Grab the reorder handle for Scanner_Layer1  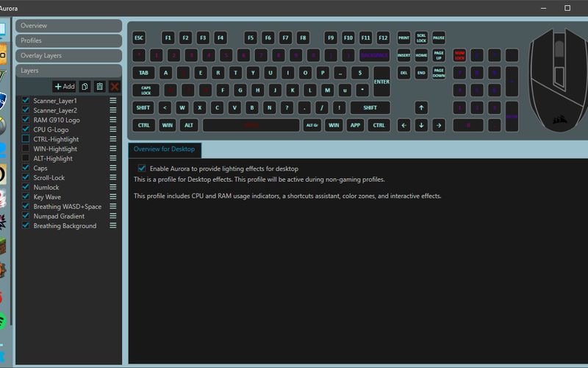(113, 101)
